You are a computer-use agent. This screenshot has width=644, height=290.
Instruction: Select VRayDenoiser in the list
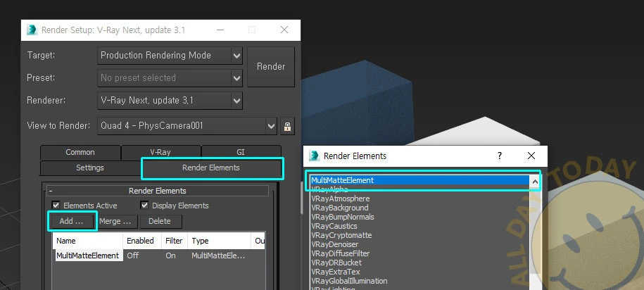point(419,244)
